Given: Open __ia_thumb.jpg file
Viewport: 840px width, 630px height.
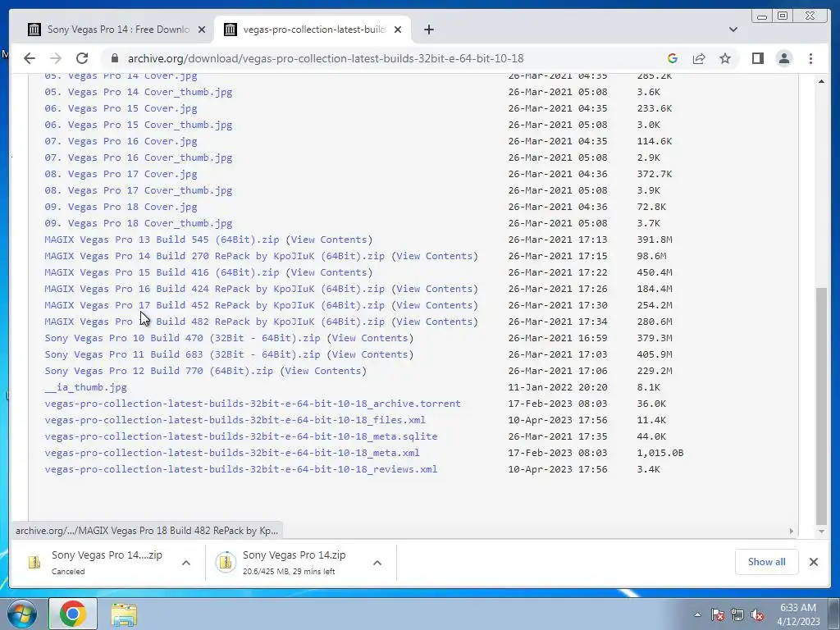Looking at the screenshot, I should pyautogui.click(x=85, y=387).
